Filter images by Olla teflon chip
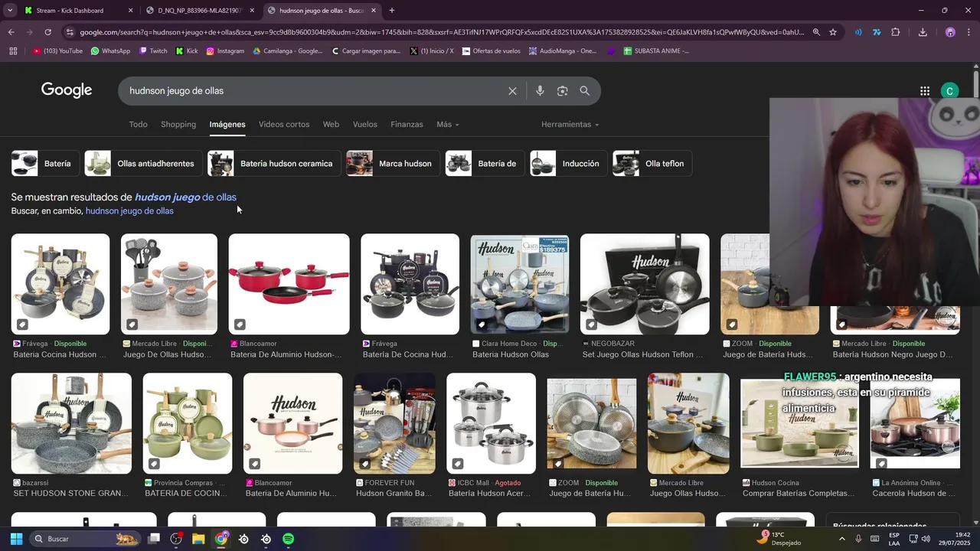The image size is (980, 551). click(x=652, y=164)
